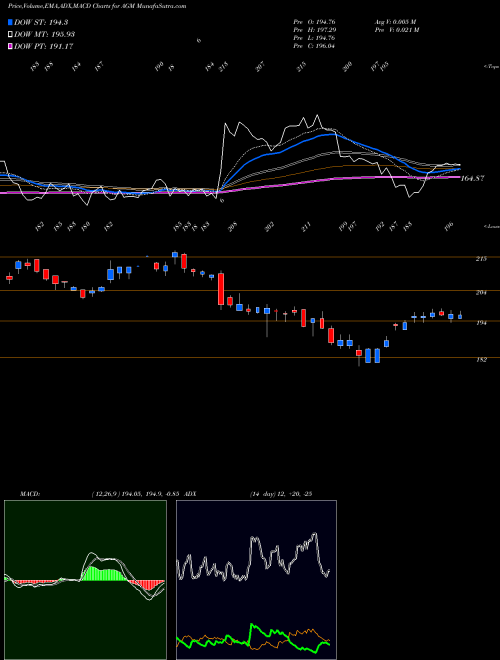Image resolution: width=500 pixels, height=660 pixels.
Task: Click the 'Pre L: 194.76' value
Action: 314,38
